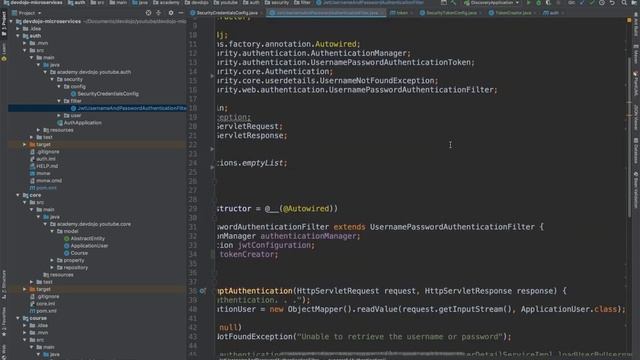Click the security breadcrumb in the navigation bar
The height and width of the screenshot is (360, 640).
[277, 3]
